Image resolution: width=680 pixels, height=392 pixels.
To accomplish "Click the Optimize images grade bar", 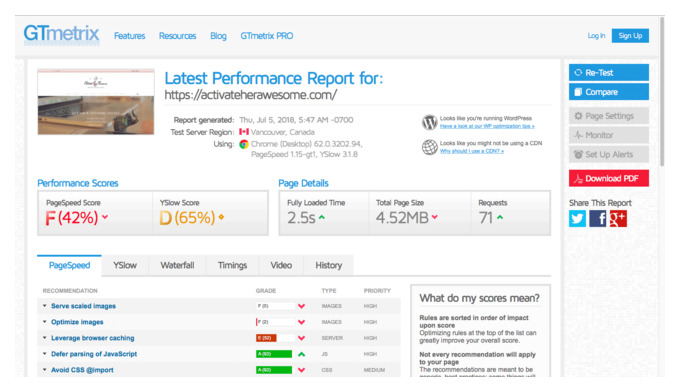I will click(x=275, y=322).
